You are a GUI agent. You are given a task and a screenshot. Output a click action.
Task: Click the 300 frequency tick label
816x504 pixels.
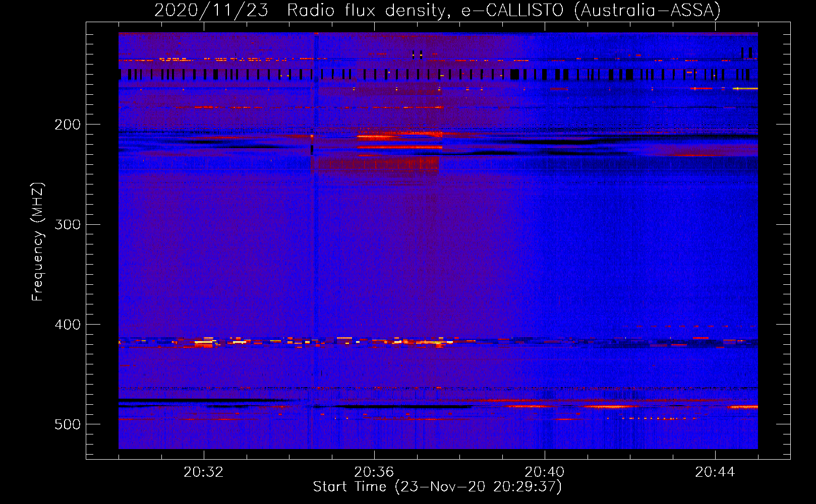pos(68,224)
